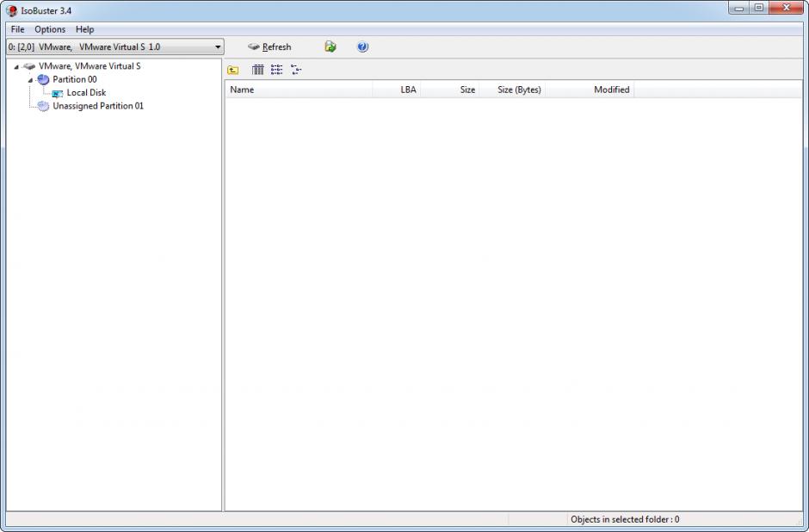Open the Options menu
Screen dimensions: 809x532
point(50,29)
